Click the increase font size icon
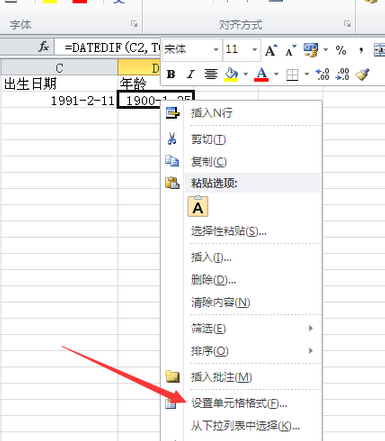385x441 pixels. pyautogui.click(x=271, y=50)
